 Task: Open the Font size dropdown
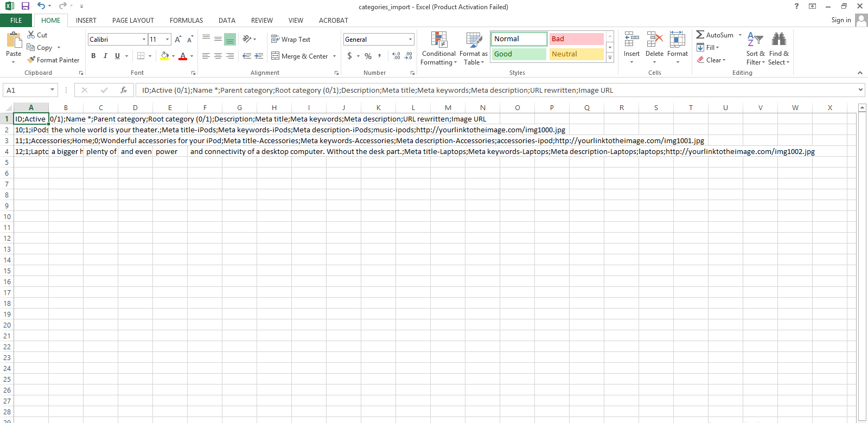tap(167, 39)
